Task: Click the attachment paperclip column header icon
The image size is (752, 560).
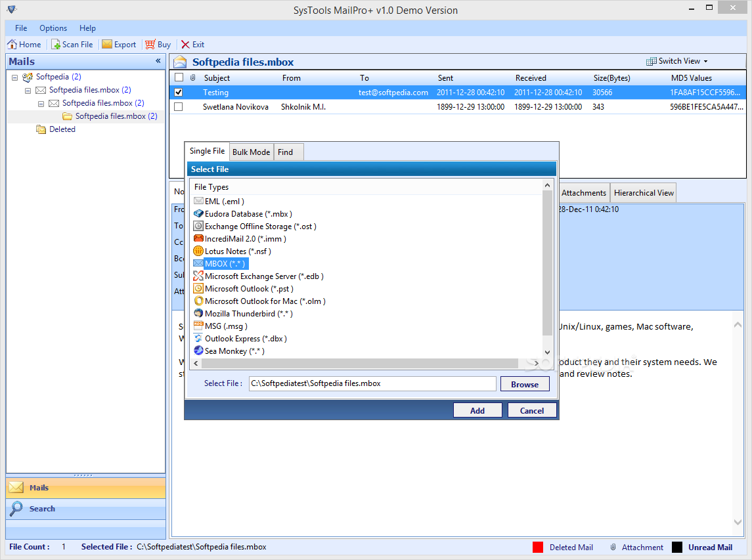Action: (x=193, y=77)
